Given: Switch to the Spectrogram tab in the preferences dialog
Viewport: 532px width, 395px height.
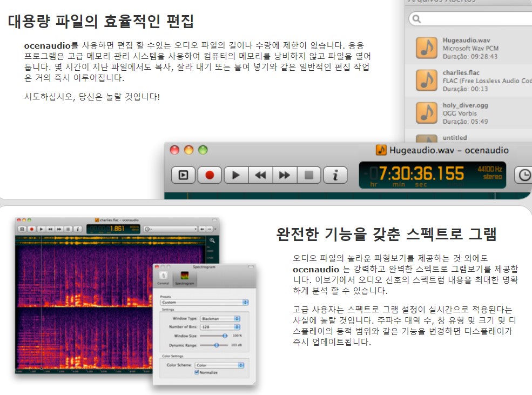Looking at the screenshot, I should pyautogui.click(x=184, y=278).
